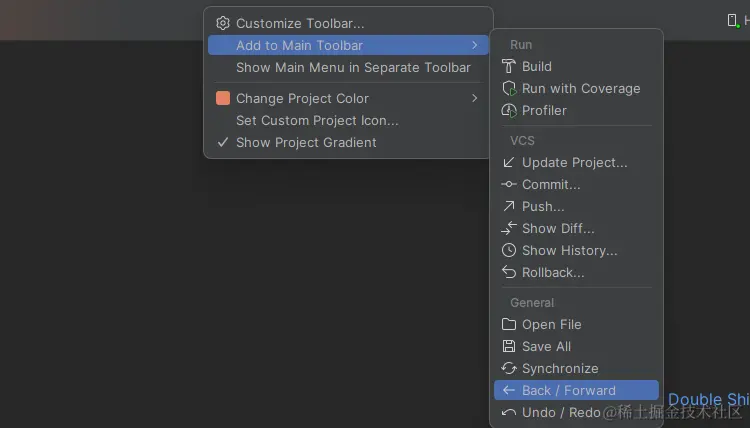This screenshot has width=750, height=428.
Task: Open Customize Toolbar settings
Action: (299, 23)
